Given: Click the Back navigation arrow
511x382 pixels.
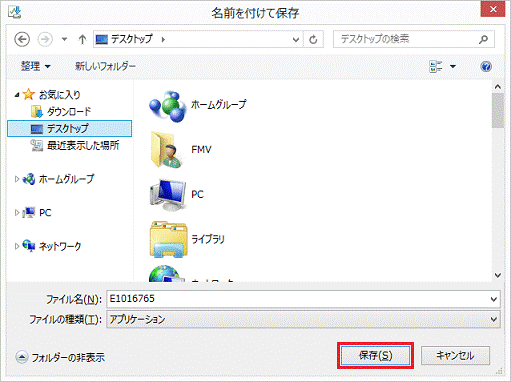Looking at the screenshot, I should tap(22, 39).
